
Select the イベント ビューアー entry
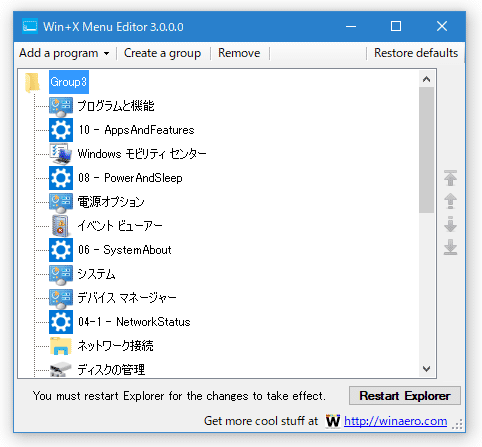(120, 226)
